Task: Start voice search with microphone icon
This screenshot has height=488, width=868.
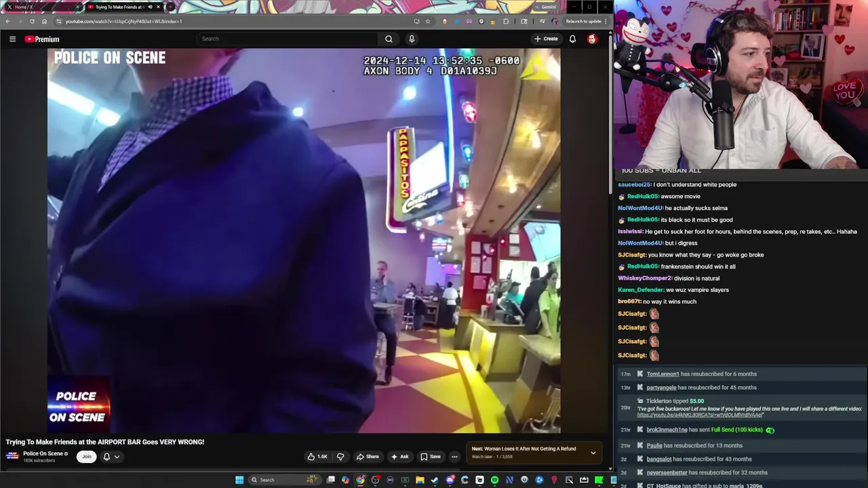Action: point(412,39)
